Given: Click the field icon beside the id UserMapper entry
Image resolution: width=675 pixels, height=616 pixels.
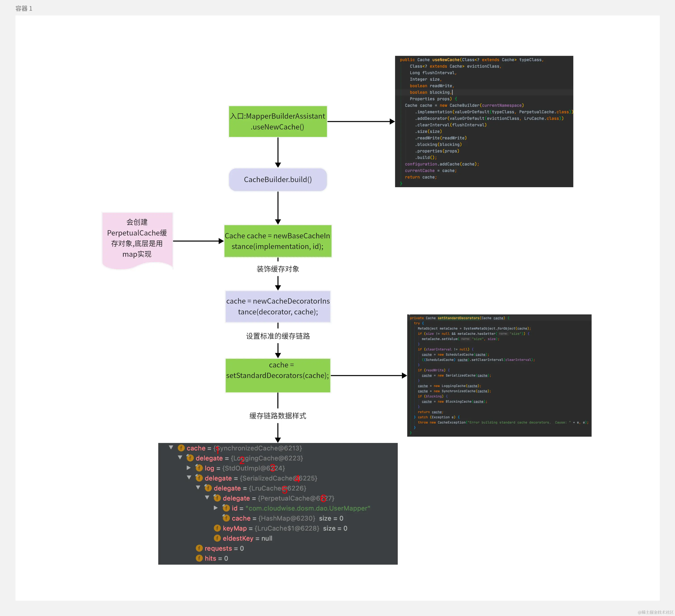Looking at the screenshot, I should 226,508.
